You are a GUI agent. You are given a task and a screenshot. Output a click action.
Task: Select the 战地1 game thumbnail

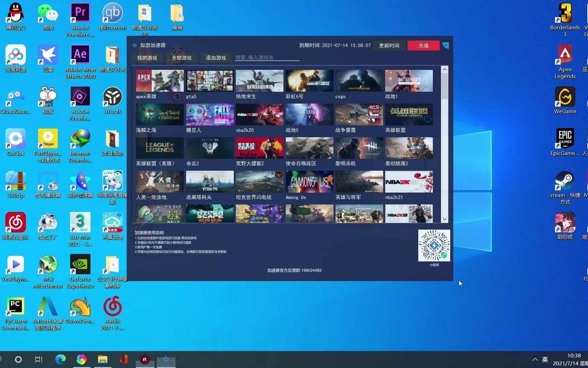click(409, 81)
